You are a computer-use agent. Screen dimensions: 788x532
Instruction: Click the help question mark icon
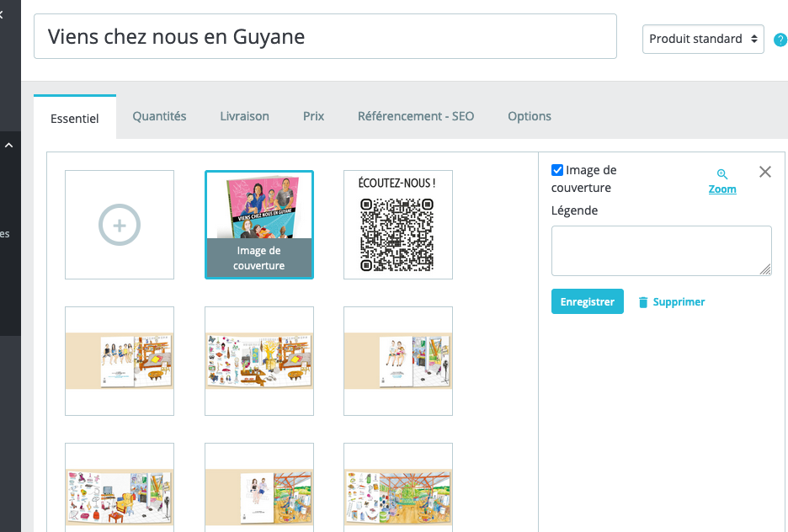pyautogui.click(x=780, y=40)
